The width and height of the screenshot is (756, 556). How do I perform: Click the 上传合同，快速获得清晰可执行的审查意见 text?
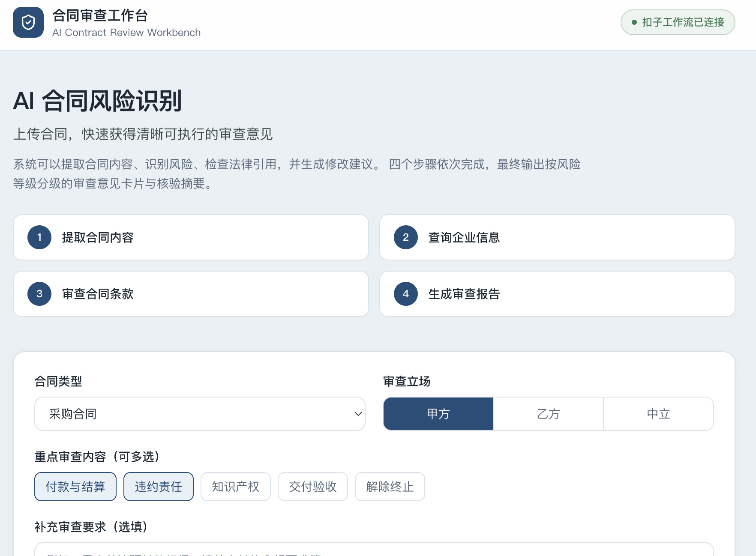143,134
